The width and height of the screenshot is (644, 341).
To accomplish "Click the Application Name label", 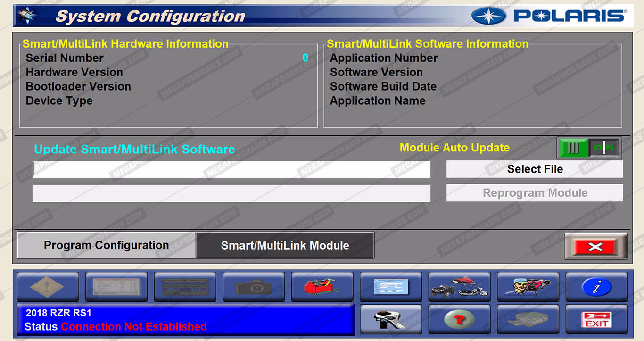I will [x=378, y=100].
